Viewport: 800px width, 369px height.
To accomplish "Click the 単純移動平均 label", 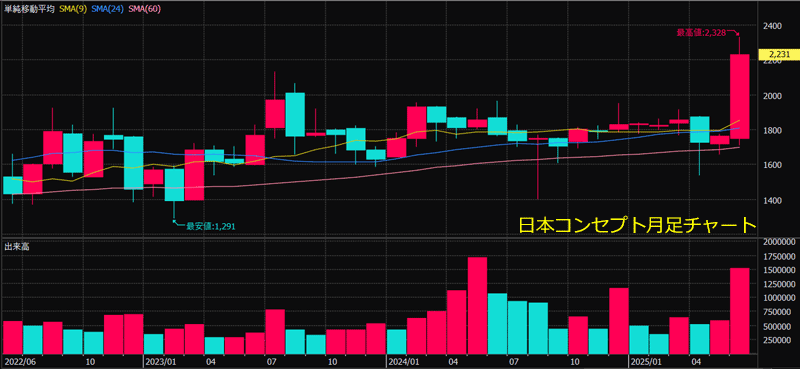I will [x=30, y=8].
